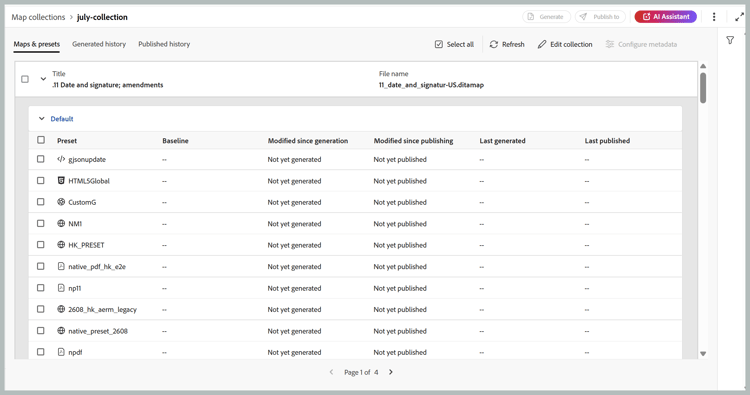
Task: Click the native_preset_2608 preset name
Action: 98,331
